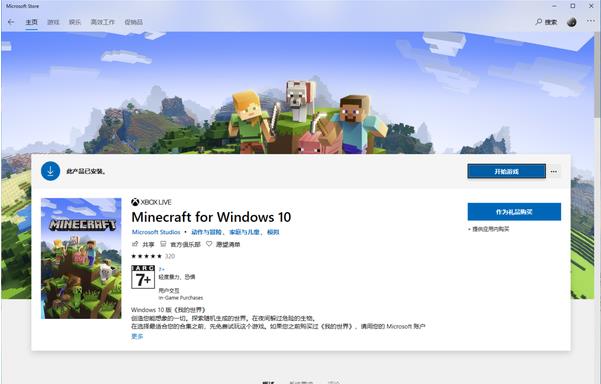Open the 动作与冒险 category link
Image resolution: width=601 pixels, height=384 pixels.
[207, 232]
